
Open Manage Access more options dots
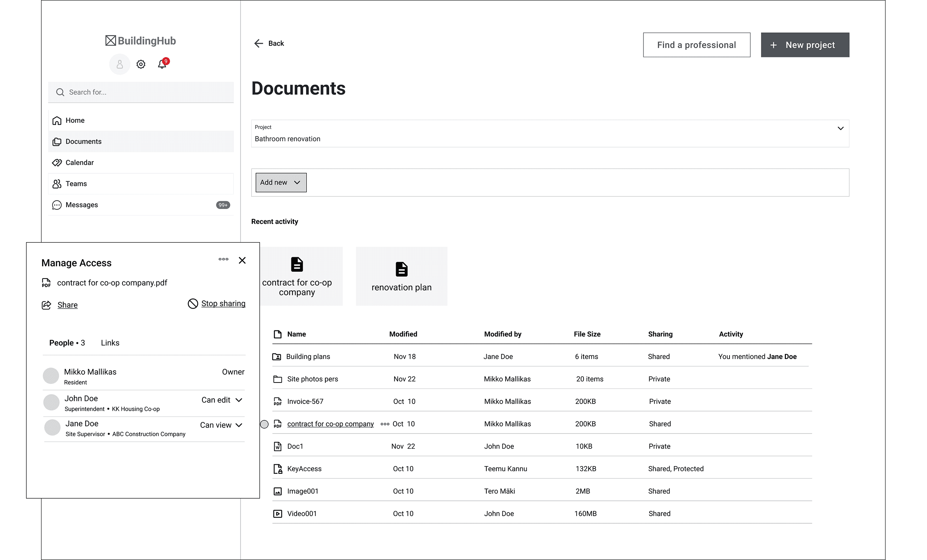pos(224,259)
